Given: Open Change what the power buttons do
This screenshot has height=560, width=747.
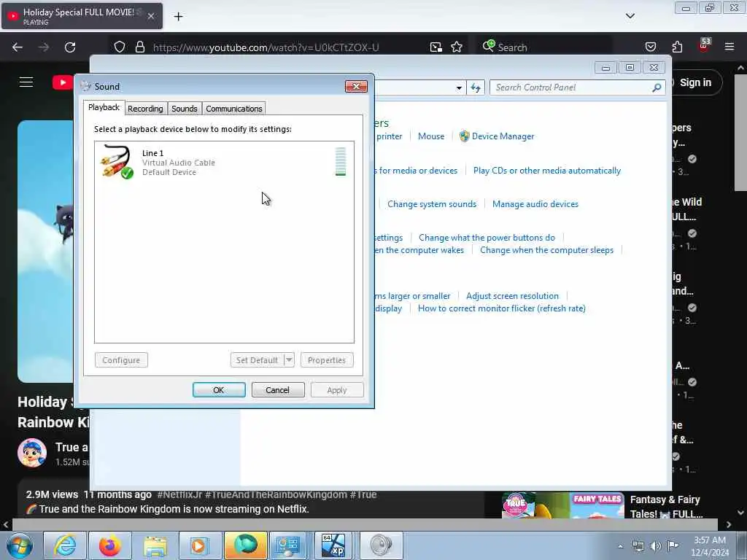Looking at the screenshot, I should pyautogui.click(x=487, y=237).
